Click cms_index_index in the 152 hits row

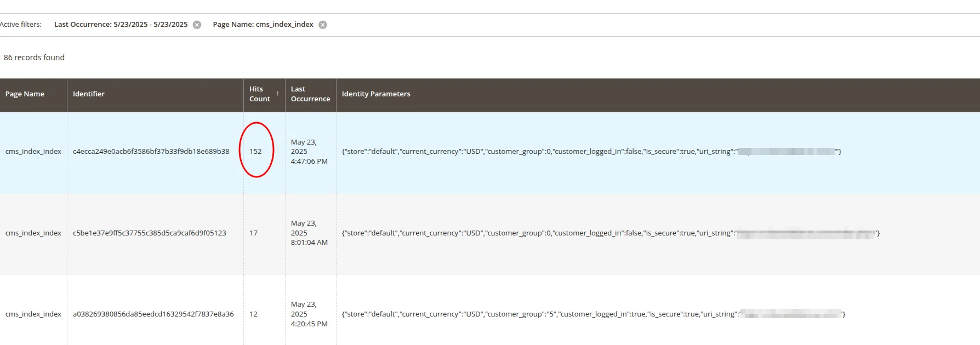(33, 152)
